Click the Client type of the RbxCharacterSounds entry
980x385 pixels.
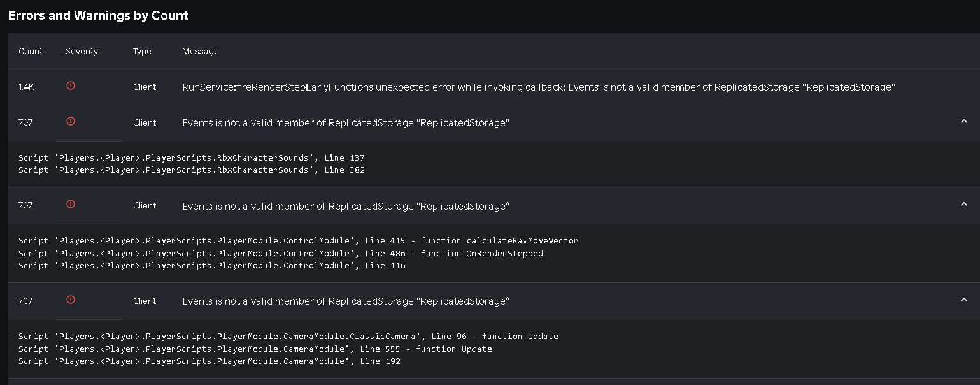[x=145, y=122]
